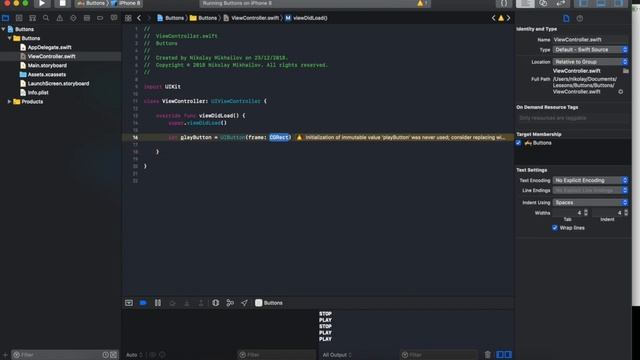Screen dimensions: 640x360
Task: Simulate location arrow icon
Action: coord(244,303)
